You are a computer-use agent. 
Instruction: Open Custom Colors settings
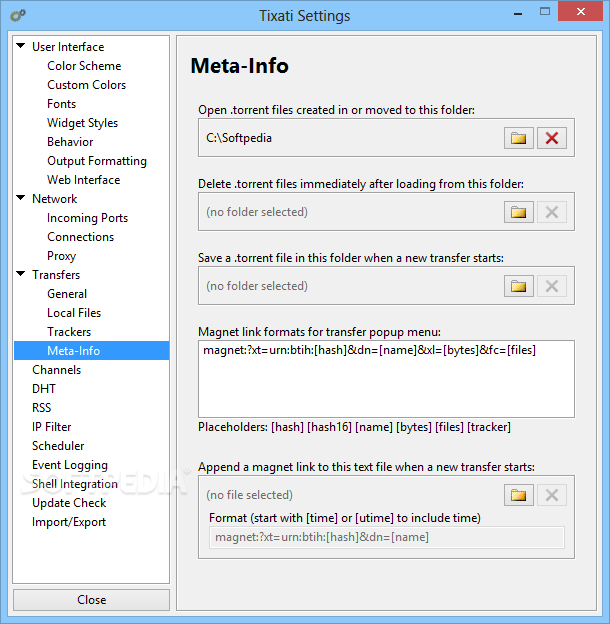86,85
